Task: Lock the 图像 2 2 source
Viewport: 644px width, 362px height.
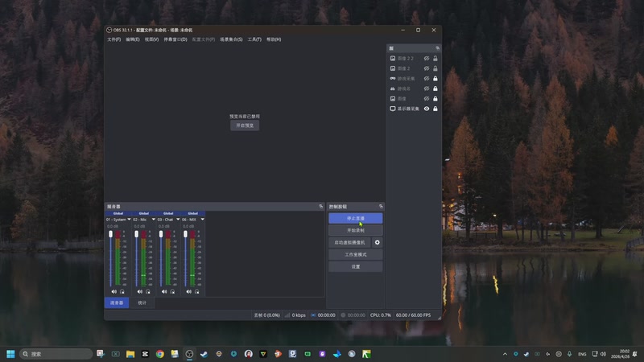Action: [x=436, y=58]
